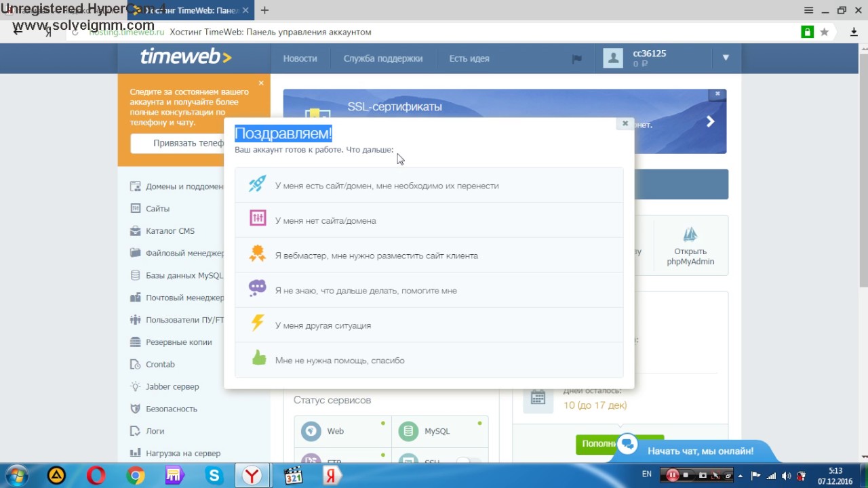This screenshot has width=868, height=488.
Task: Open Файловый менеджер folder icon
Action: coord(134,253)
